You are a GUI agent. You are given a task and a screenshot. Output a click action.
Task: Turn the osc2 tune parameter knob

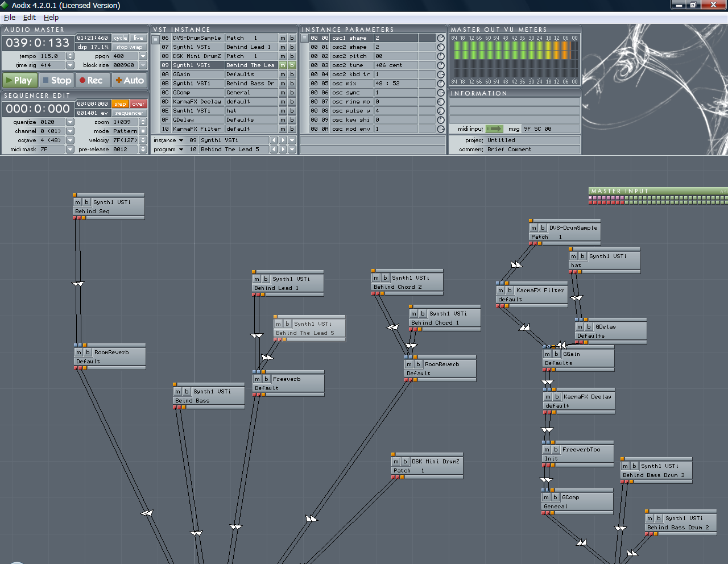click(x=440, y=65)
